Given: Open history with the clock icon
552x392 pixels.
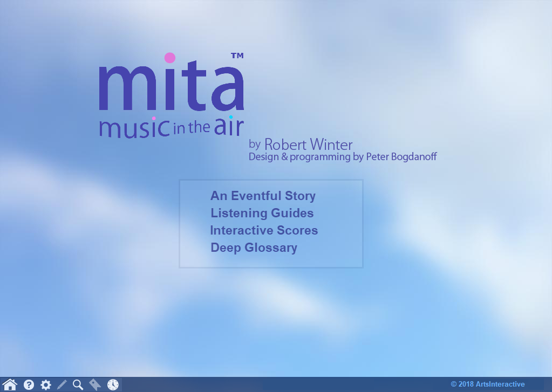Looking at the screenshot, I should click(x=113, y=384).
